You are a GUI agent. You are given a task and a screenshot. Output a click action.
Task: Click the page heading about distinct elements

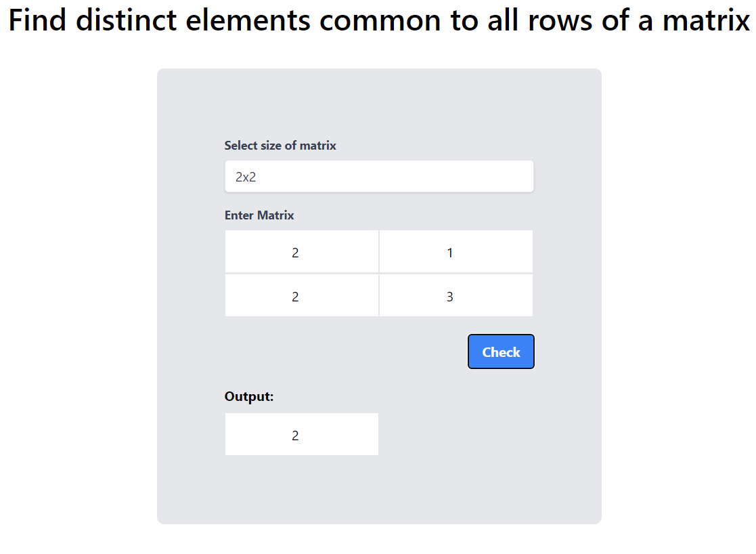(379, 20)
